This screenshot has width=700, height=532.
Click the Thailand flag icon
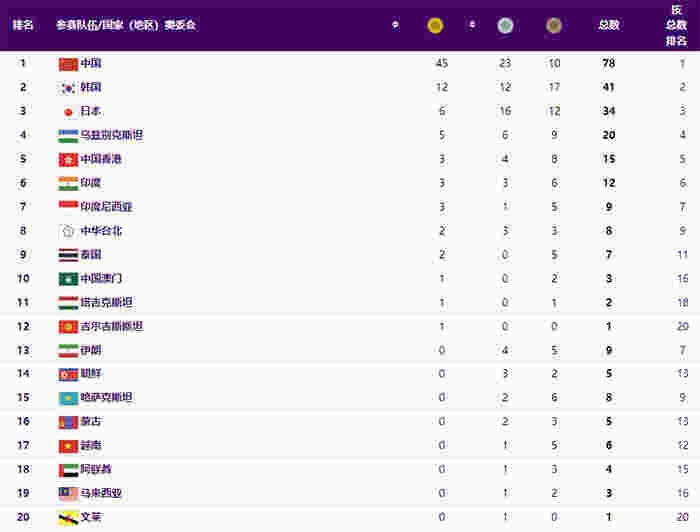68,255
